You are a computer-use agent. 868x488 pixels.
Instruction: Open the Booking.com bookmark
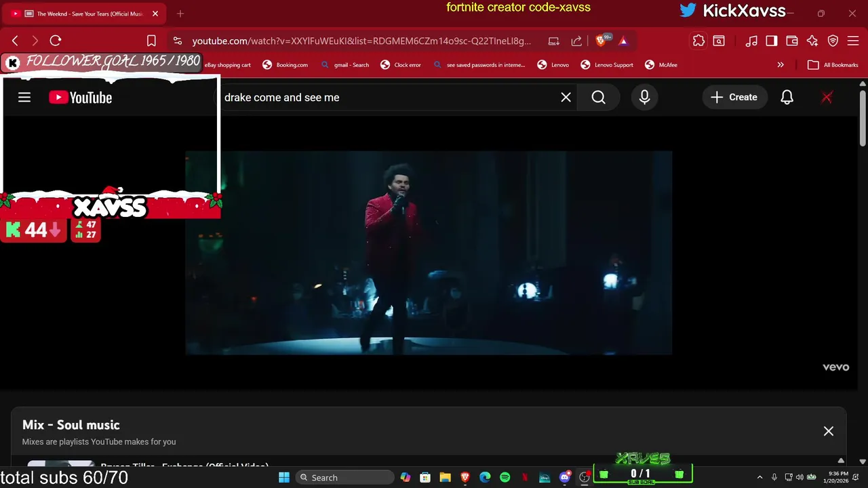[285, 65]
